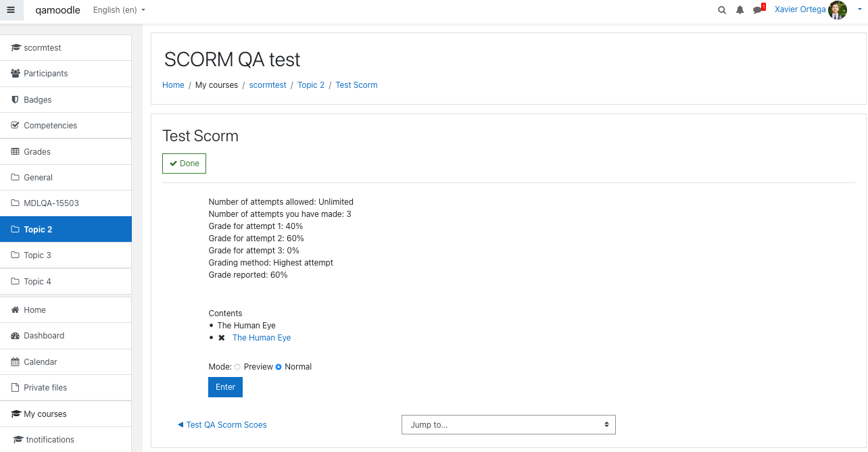Viewport: 868px width, 452px height.
Task: Go to previous activity Test QA Scorm Scoes
Action: (x=222, y=425)
